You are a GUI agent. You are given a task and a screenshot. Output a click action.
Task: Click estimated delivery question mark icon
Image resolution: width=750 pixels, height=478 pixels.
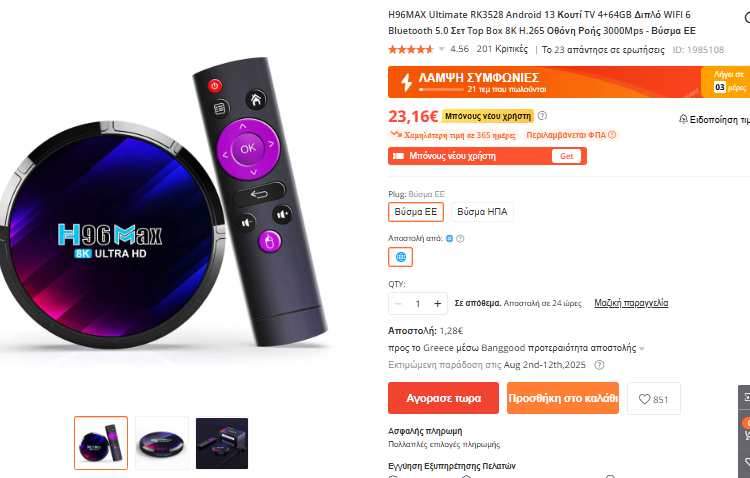pos(599,365)
